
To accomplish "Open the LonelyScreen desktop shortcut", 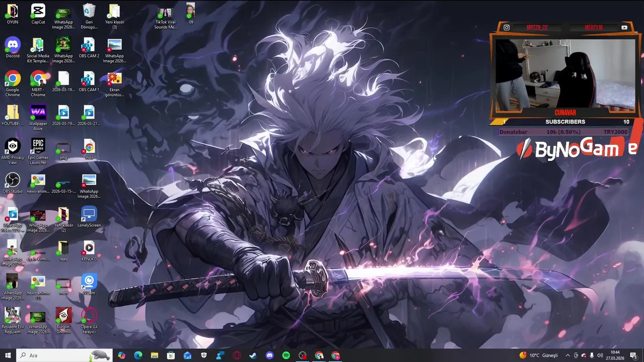I will 89,217.
